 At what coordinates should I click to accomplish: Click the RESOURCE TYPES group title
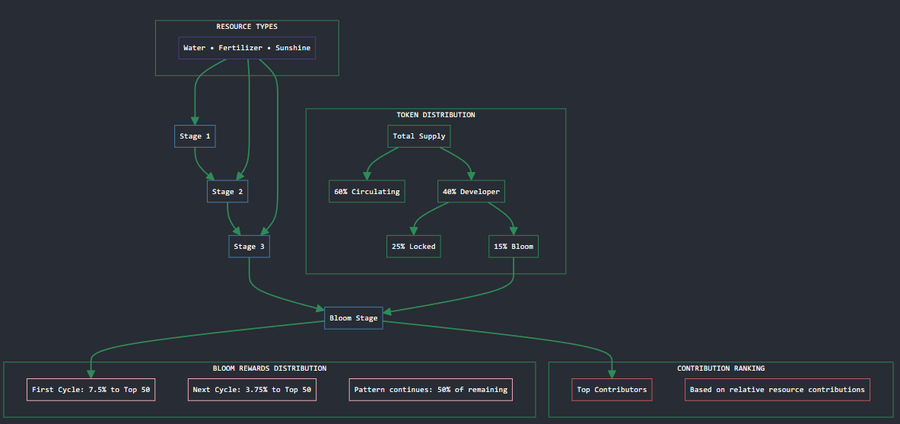tap(247, 26)
